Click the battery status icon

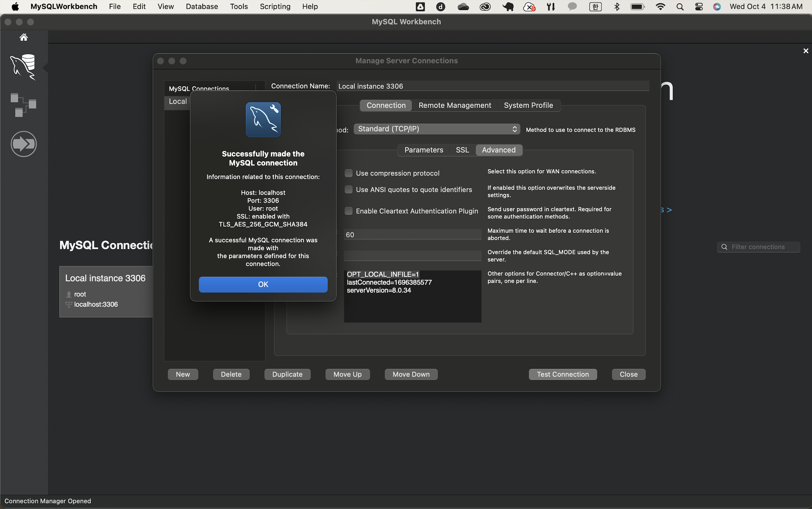[637, 6]
